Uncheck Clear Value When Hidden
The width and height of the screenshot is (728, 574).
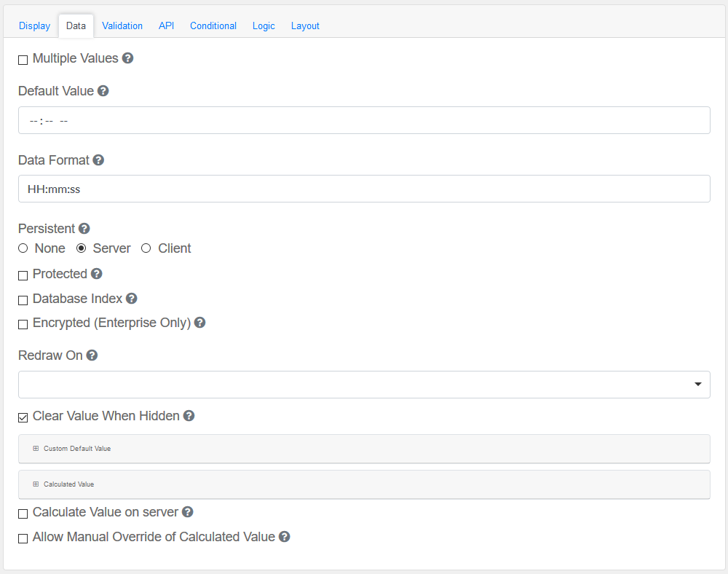(x=23, y=417)
